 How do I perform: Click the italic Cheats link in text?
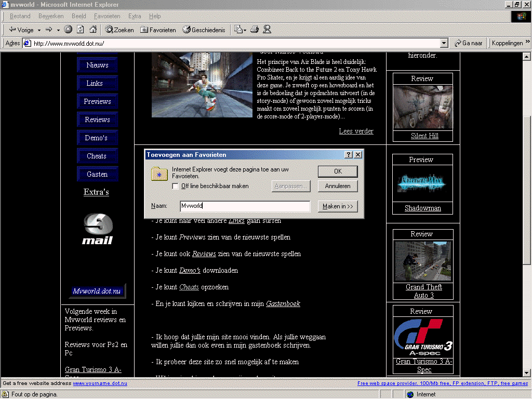click(x=189, y=287)
